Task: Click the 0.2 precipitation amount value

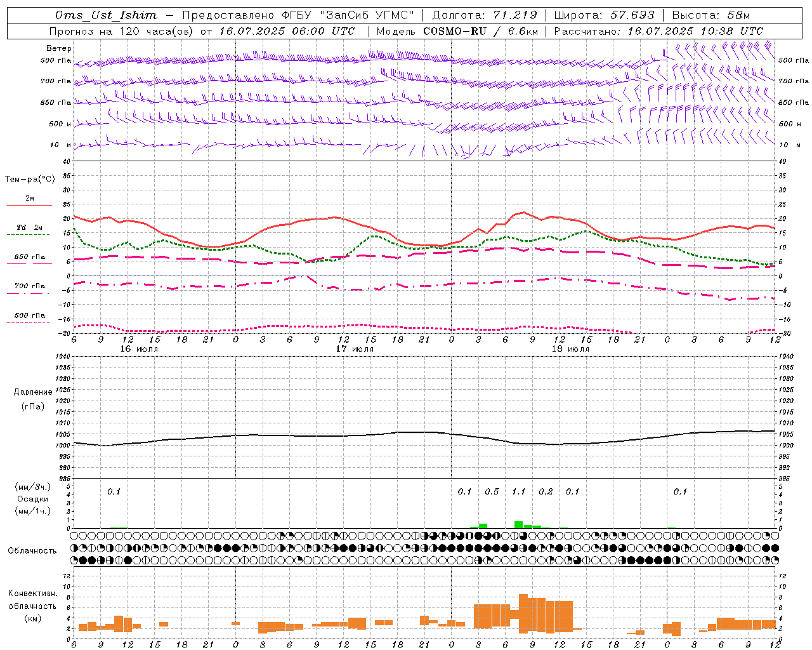Action: pyautogui.click(x=546, y=491)
